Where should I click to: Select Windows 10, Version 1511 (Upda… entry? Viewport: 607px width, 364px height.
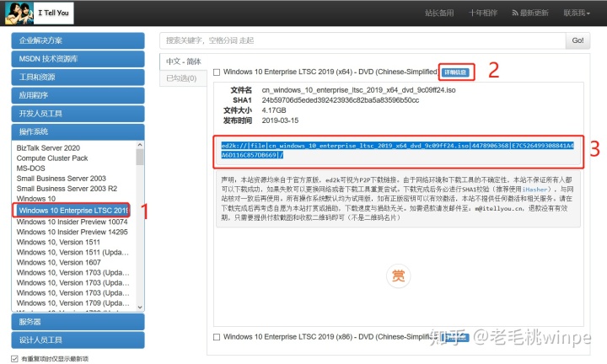pyautogui.click(x=73, y=252)
